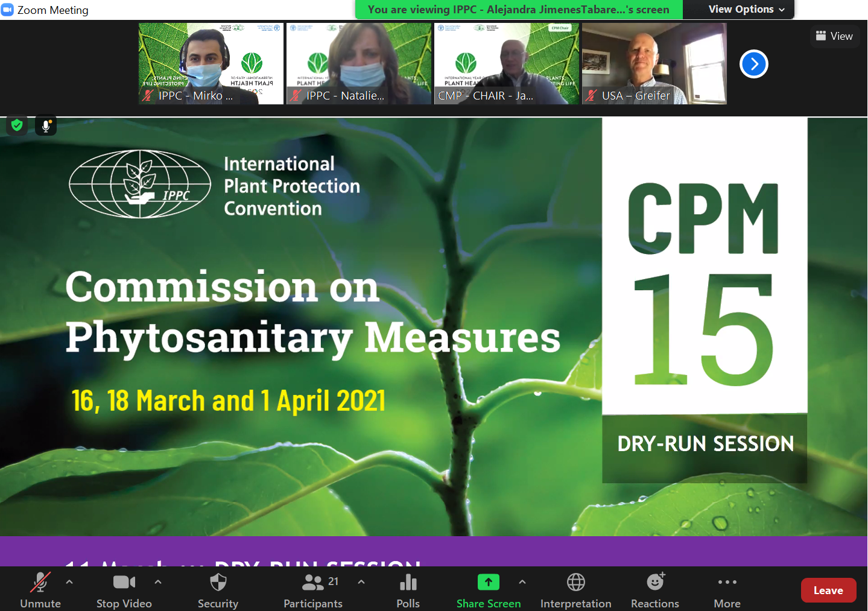Click the IPPC globe logo on slide
This screenshot has width=868, height=611.
click(140, 184)
